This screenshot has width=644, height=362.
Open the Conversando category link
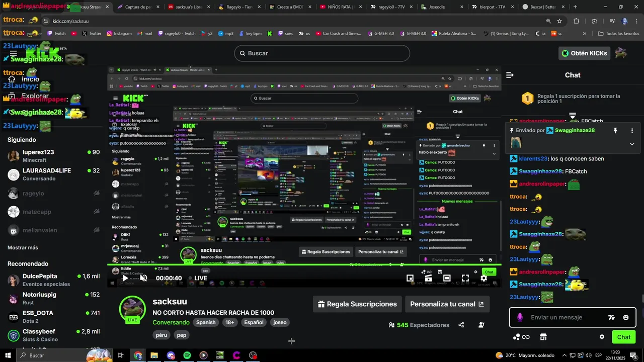point(171,322)
